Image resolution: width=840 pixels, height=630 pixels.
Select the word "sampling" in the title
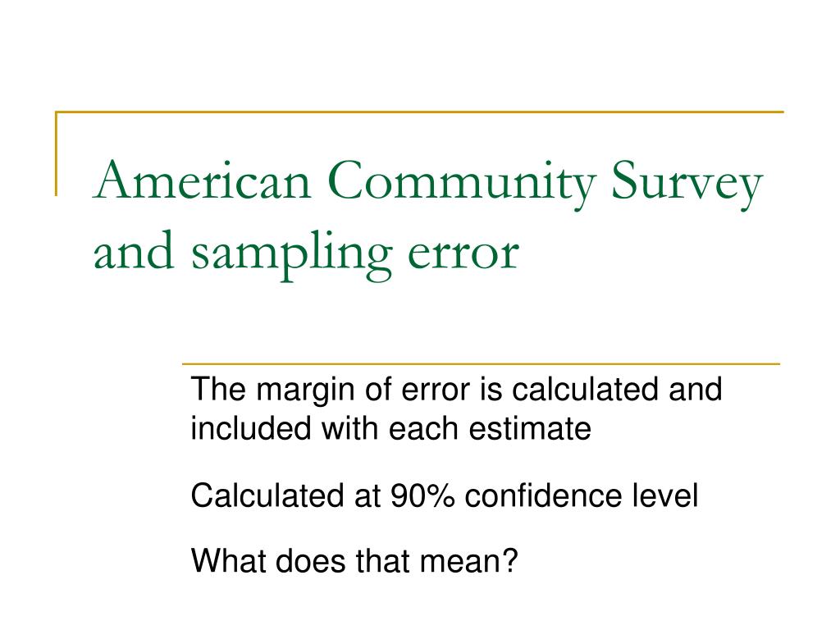click(291, 256)
